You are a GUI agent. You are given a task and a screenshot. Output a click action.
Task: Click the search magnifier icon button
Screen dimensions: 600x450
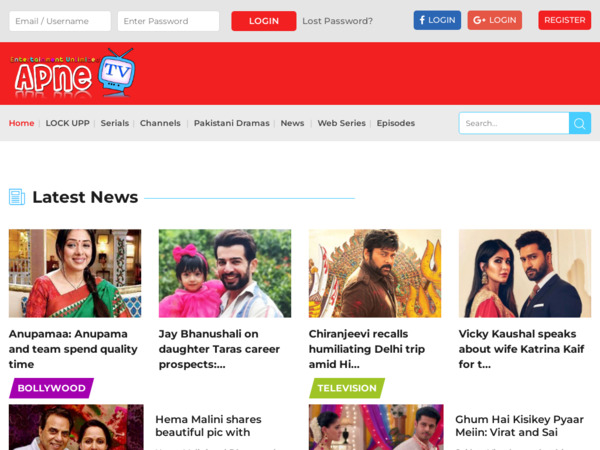point(579,123)
